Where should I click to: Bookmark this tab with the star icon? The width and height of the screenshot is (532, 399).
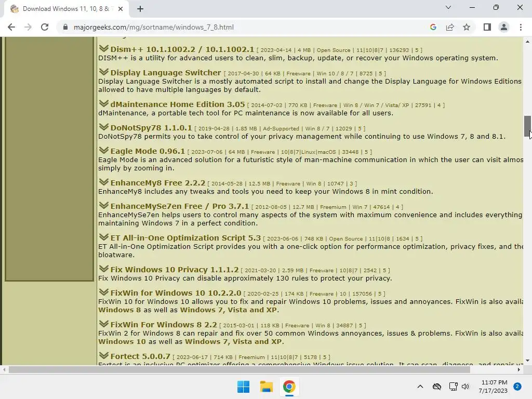pyautogui.click(x=467, y=27)
